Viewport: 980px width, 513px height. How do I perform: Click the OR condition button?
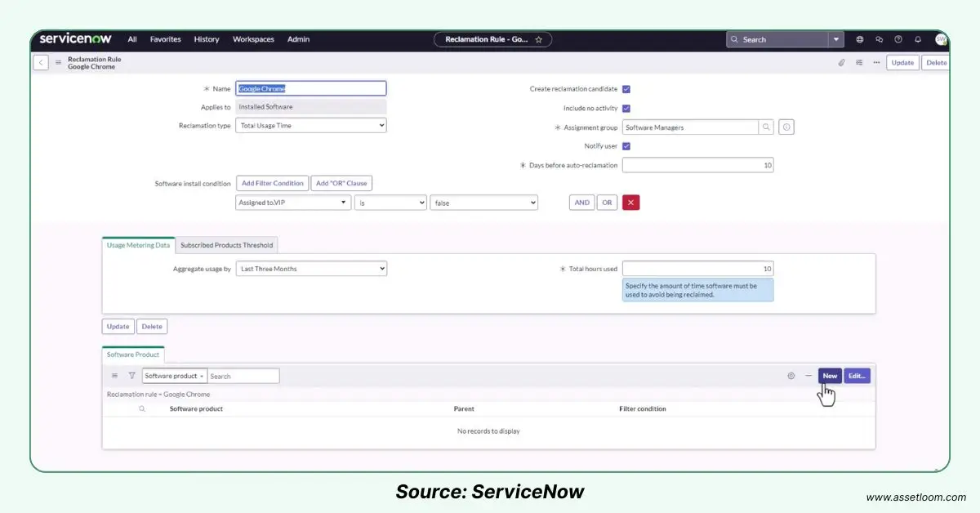click(x=607, y=203)
